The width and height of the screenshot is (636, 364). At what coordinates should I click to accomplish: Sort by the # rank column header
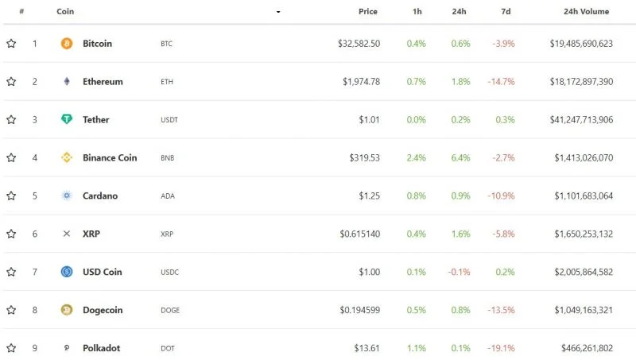click(x=21, y=11)
